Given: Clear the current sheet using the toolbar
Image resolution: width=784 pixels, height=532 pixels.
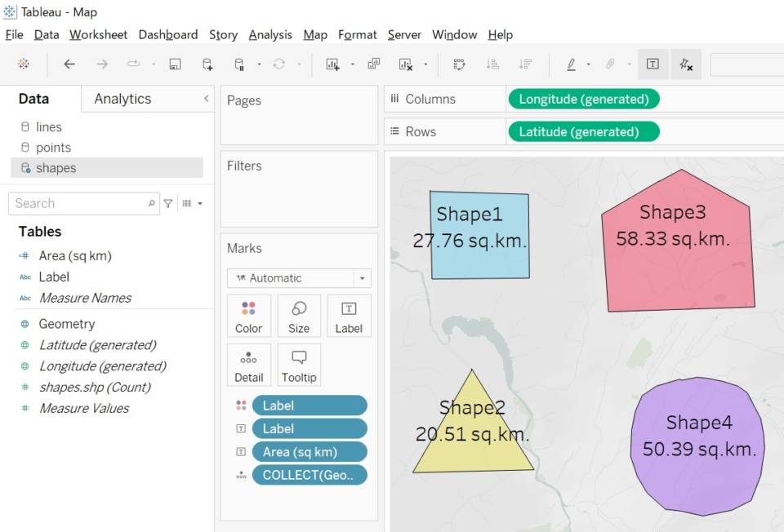Looking at the screenshot, I should click(x=405, y=64).
